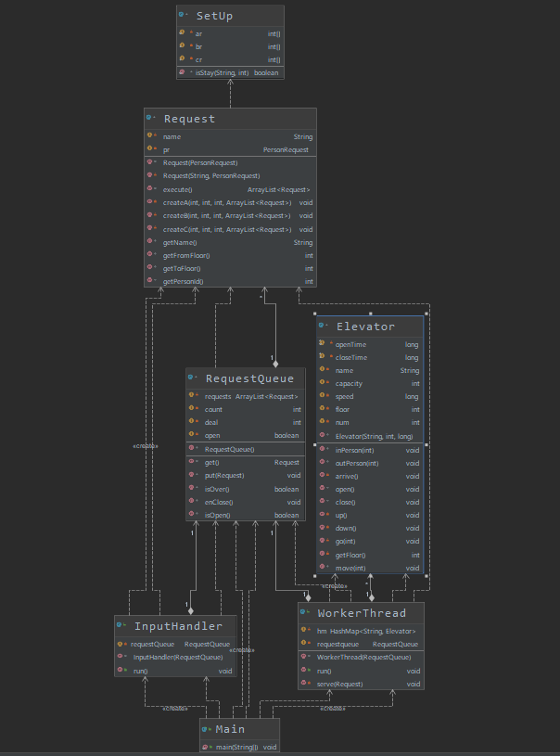Screen dimensions: 560x756
Task: Click the speed field in Elevator
Action: (370, 397)
